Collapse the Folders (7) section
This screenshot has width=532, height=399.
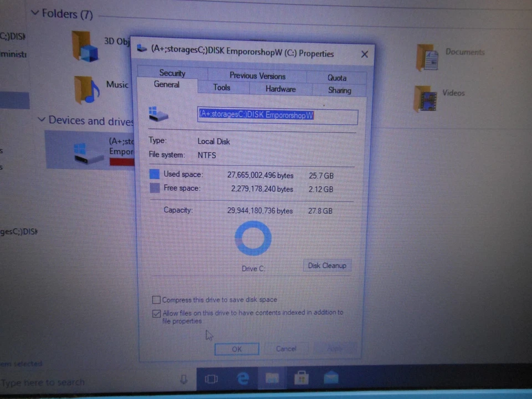point(35,12)
